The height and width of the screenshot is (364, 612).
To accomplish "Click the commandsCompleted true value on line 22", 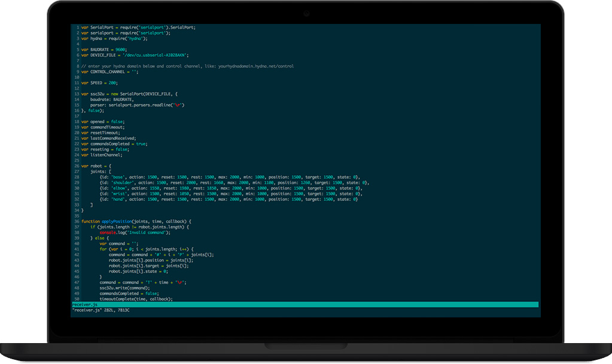I will (x=140, y=143).
